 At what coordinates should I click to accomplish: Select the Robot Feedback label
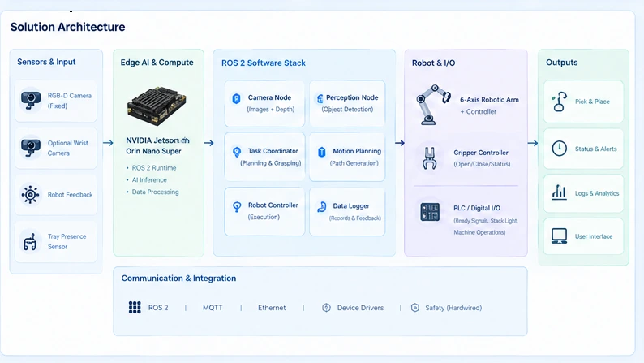70,195
